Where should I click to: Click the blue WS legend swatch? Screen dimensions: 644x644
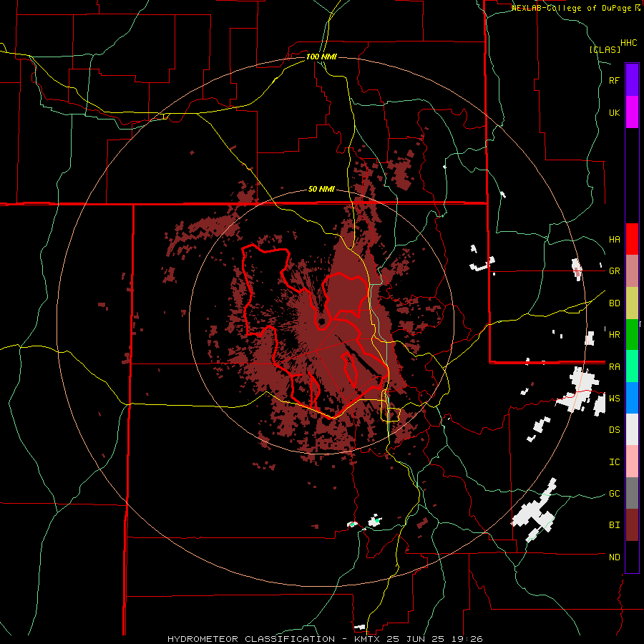coord(632,398)
